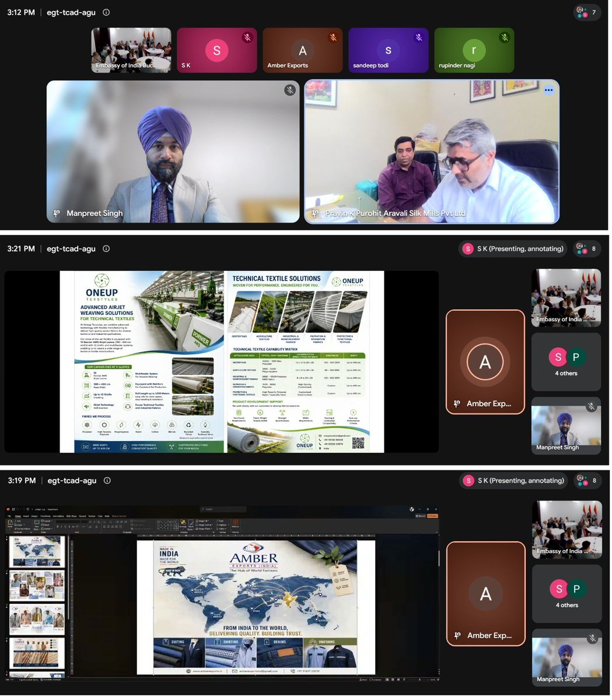Expand Shape Fill dropdown in PowerPoint ribbon
This screenshot has width=612, height=700.
coord(203,521)
